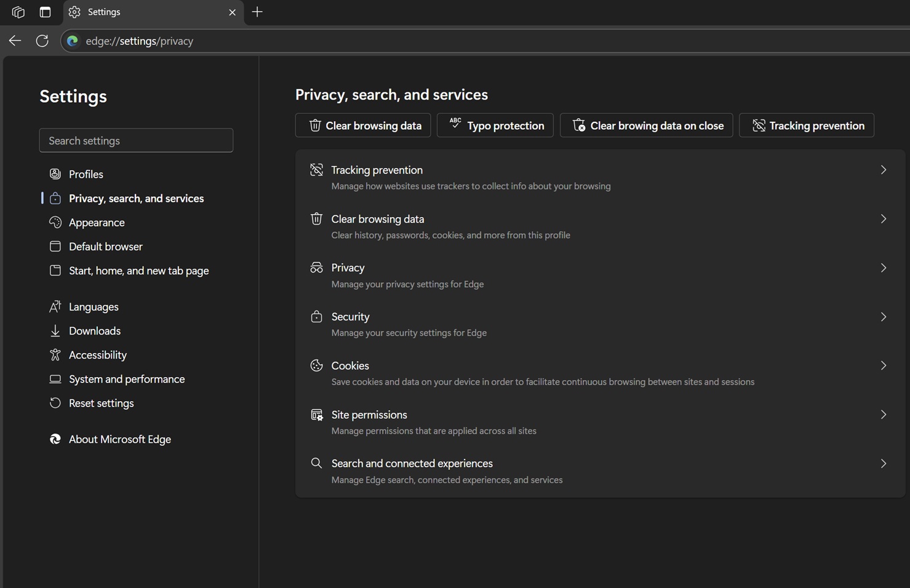Expand the Tracking prevention row chevron
Screen dimensions: 910x588
[884, 169]
